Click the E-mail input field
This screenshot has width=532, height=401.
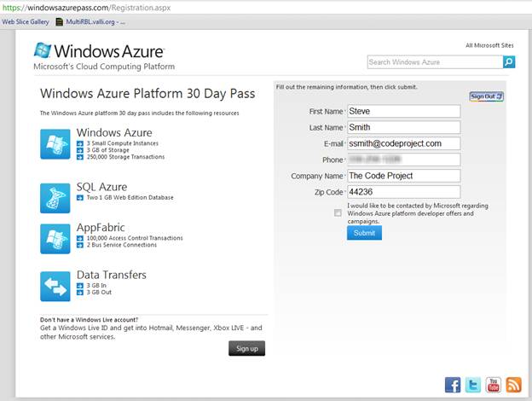[404, 143]
